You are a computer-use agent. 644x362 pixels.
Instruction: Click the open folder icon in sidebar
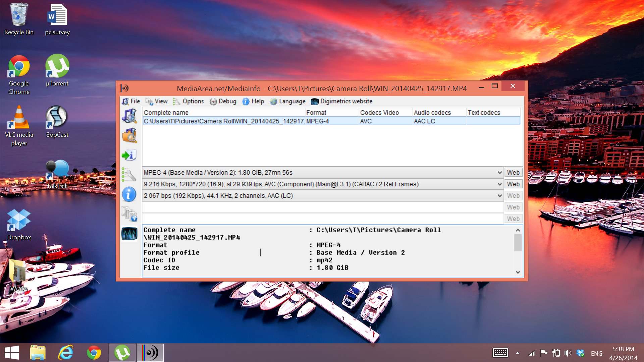click(x=129, y=136)
